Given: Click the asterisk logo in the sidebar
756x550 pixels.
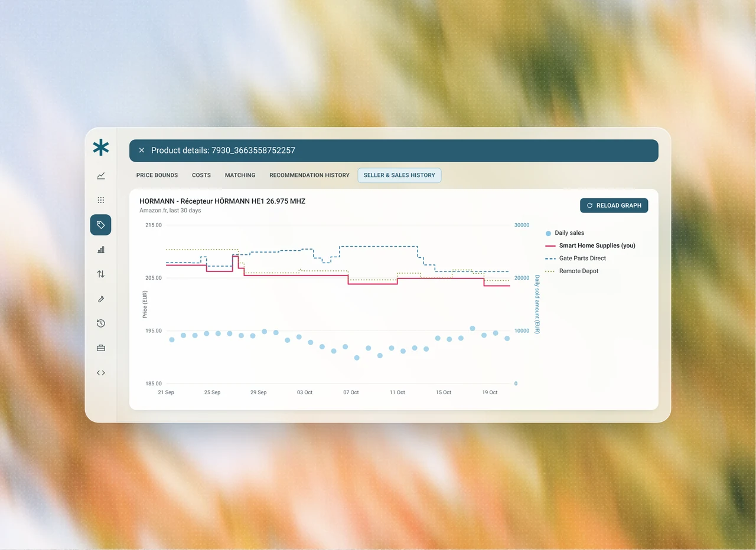Looking at the screenshot, I should point(101,148).
